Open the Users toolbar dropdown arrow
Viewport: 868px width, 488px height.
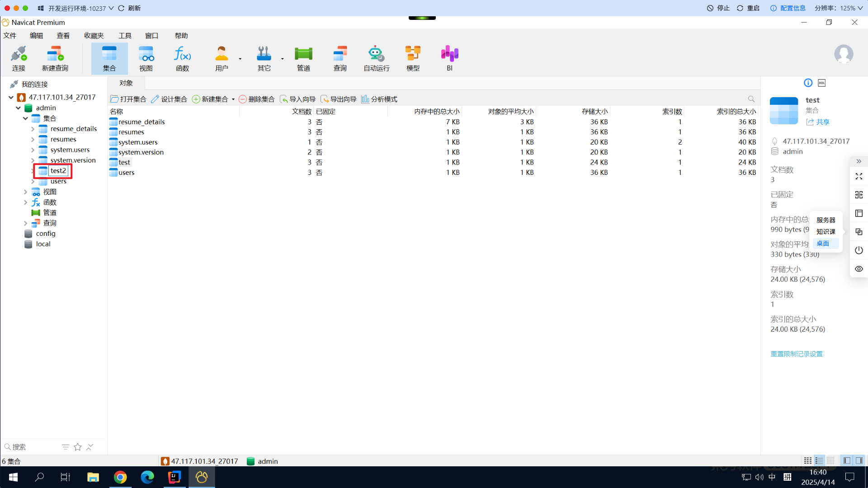pyautogui.click(x=240, y=59)
